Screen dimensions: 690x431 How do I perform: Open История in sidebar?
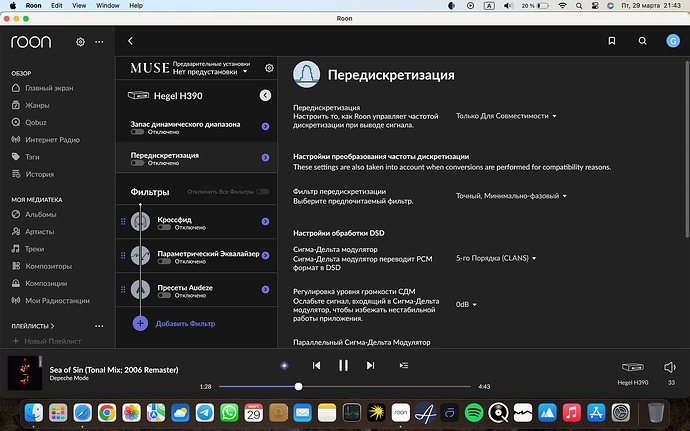tap(33, 174)
